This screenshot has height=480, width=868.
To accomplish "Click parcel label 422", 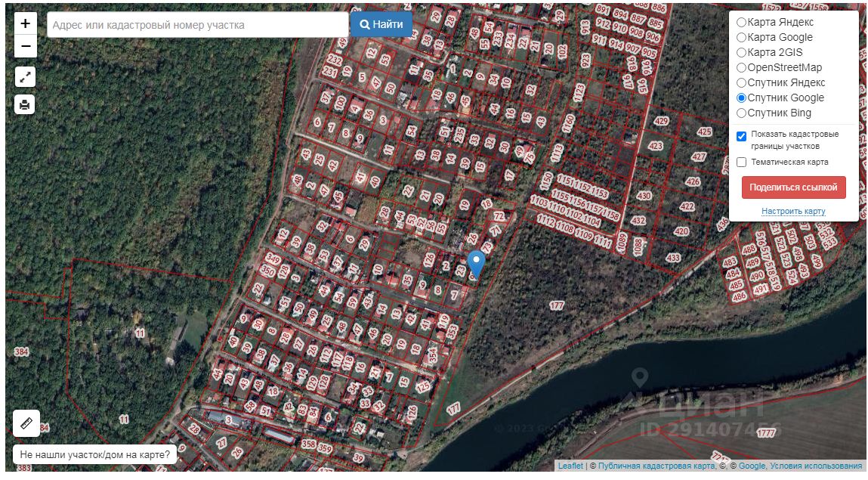I will pos(687,206).
